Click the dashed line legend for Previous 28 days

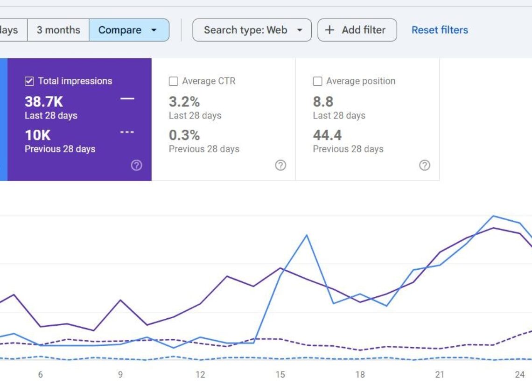(127, 132)
